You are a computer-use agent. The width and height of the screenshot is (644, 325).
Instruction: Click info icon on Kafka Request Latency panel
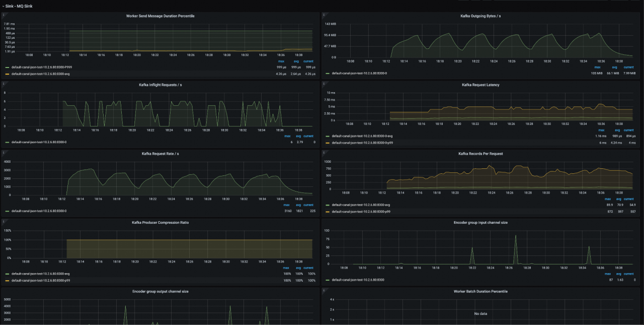(x=324, y=84)
